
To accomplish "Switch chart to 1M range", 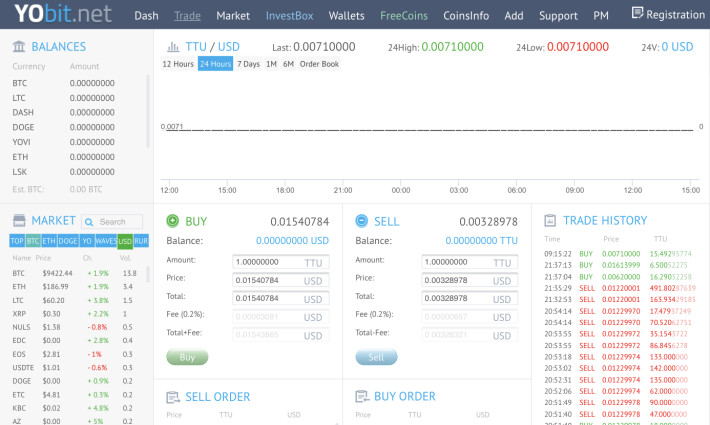I will click(x=271, y=64).
